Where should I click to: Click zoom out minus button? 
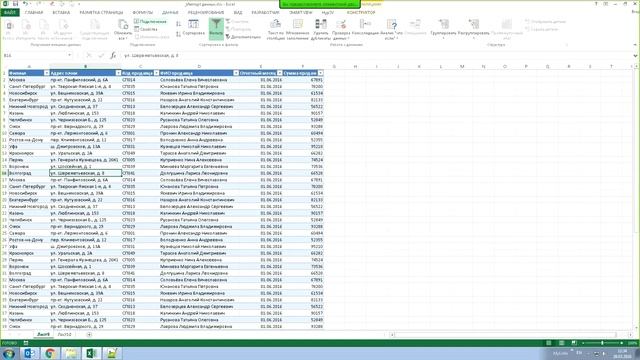click(x=584, y=343)
